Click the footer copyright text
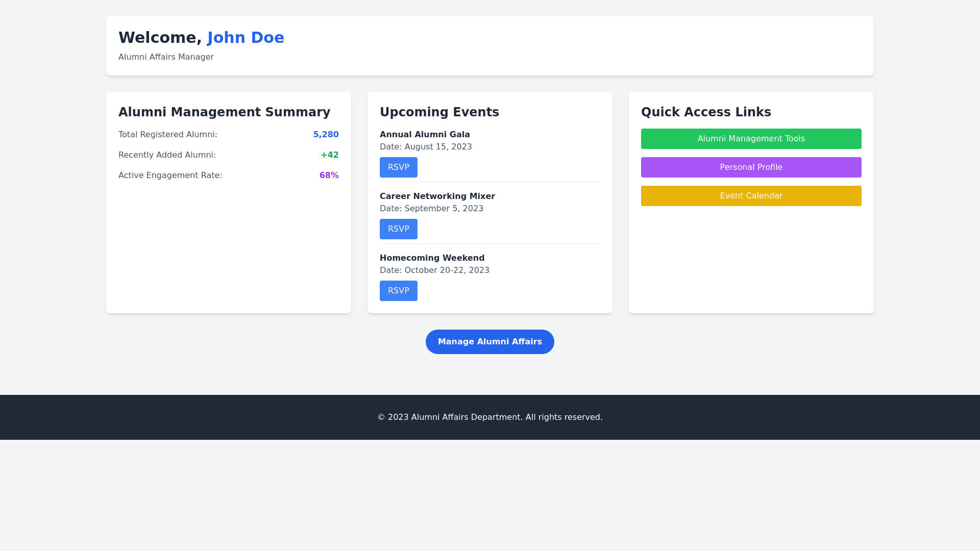The image size is (980, 551). pyautogui.click(x=489, y=417)
